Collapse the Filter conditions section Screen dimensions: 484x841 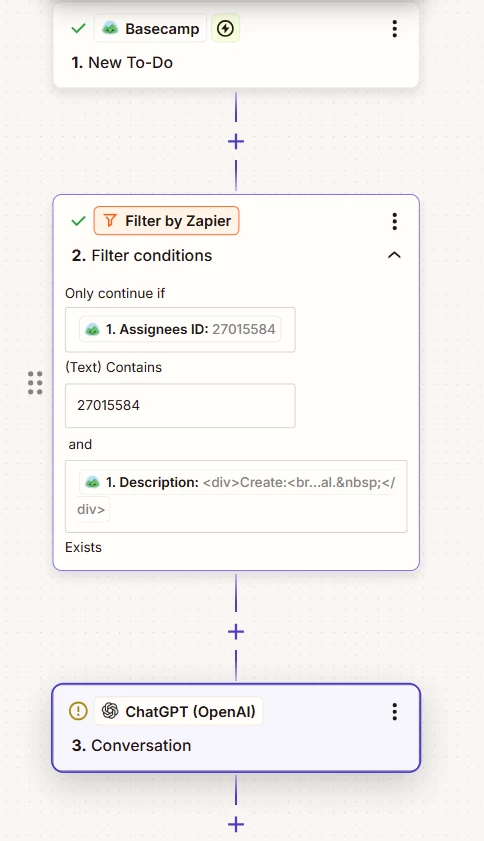pyautogui.click(x=394, y=255)
